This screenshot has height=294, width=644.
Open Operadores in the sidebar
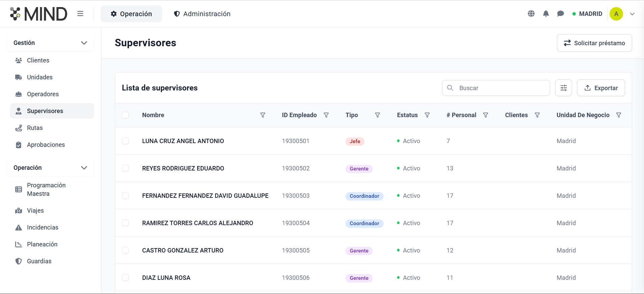point(52,94)
